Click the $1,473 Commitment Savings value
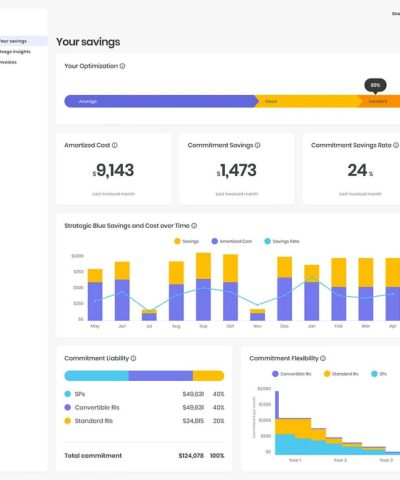Viewport: 400px width, 480px height. click(237, 170)
